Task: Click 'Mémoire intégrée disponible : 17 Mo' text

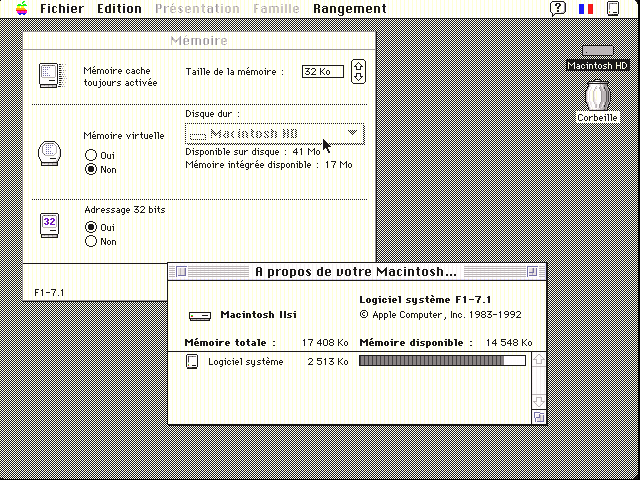Action: [x=269, y=165]
